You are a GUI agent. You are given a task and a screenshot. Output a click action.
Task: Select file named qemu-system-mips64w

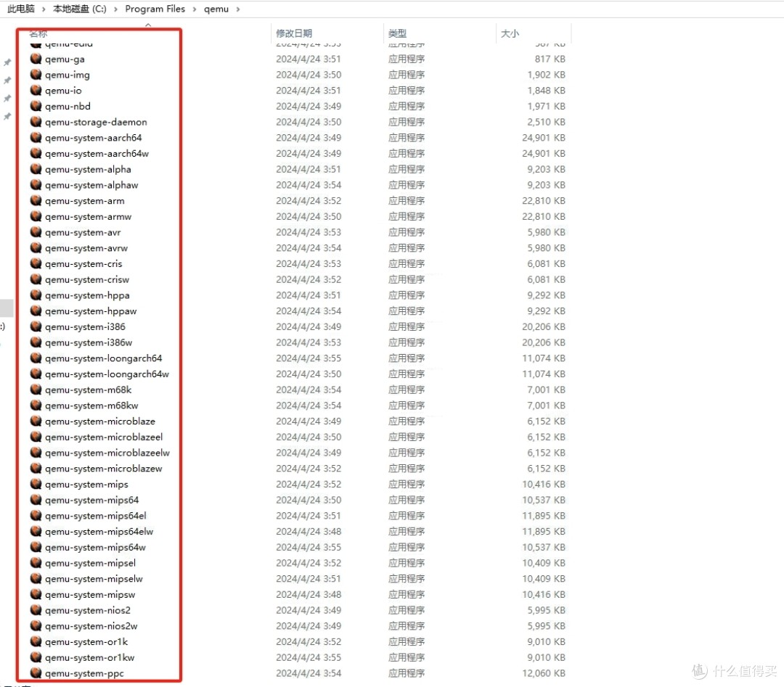[95, 547]
